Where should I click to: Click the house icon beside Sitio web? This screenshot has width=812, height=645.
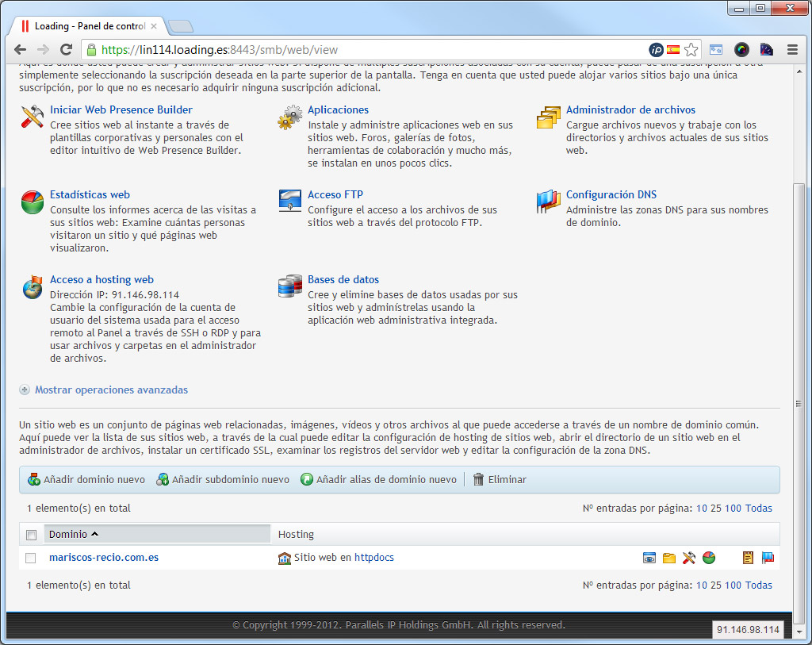click(285, 558)
